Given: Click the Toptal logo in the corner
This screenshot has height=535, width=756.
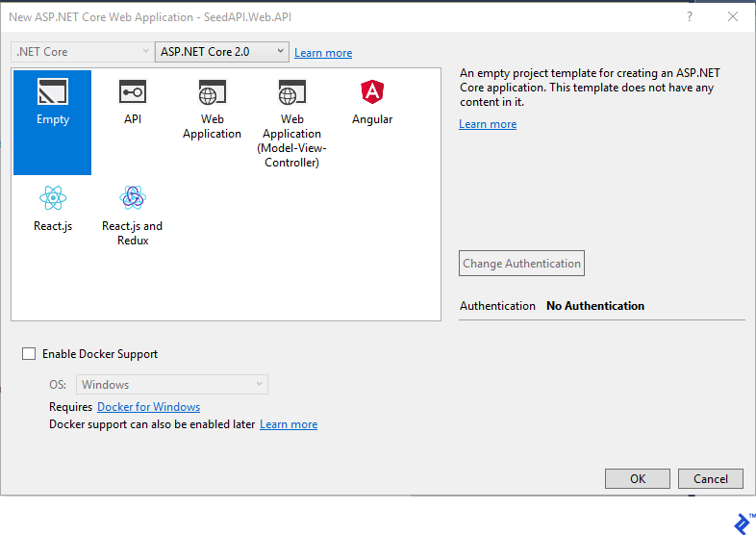Looking at the screenshot, I should point(742,522).
